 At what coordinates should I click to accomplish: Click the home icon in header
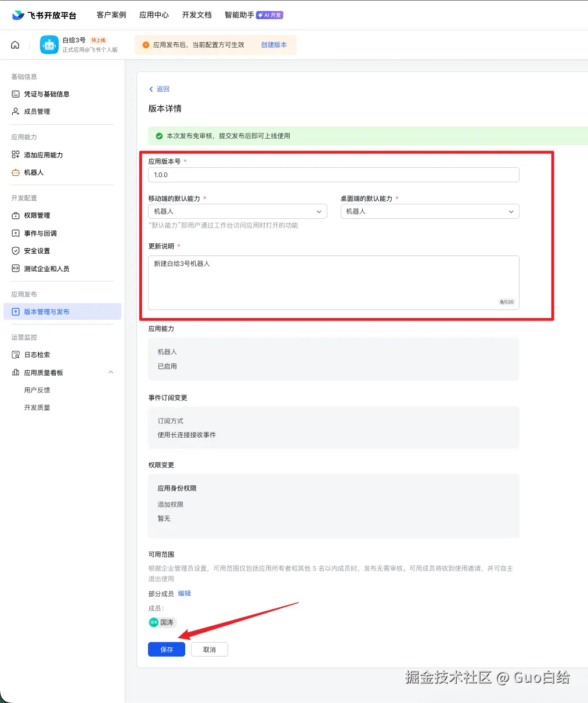pyautogui.click(x=15, y=45)
